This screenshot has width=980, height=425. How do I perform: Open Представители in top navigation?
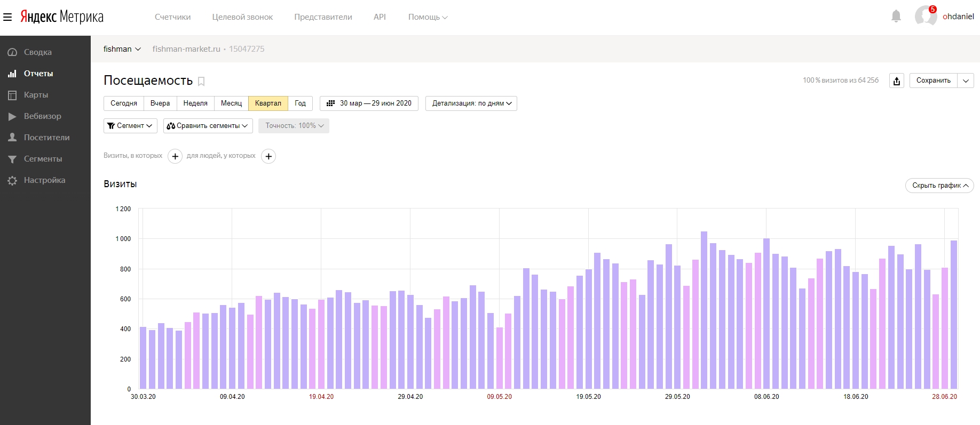(x=323, y=17)
